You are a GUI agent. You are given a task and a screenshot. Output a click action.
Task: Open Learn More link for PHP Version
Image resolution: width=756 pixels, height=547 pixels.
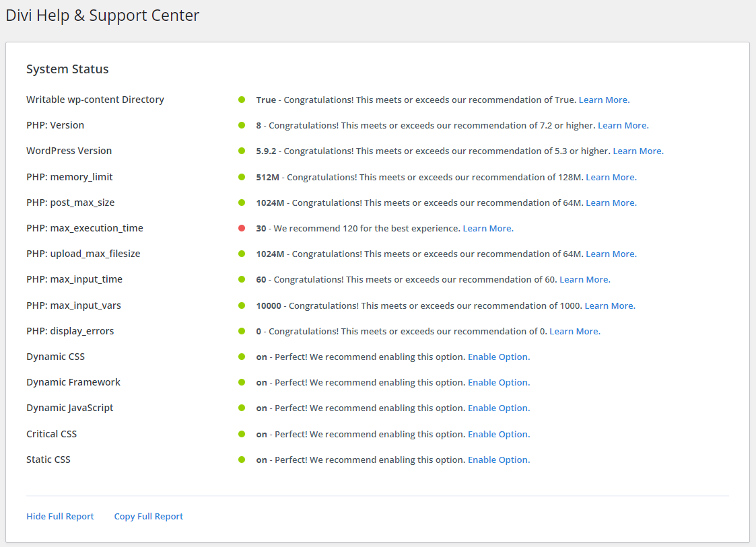pyautogui.click(x=623, y=125)
